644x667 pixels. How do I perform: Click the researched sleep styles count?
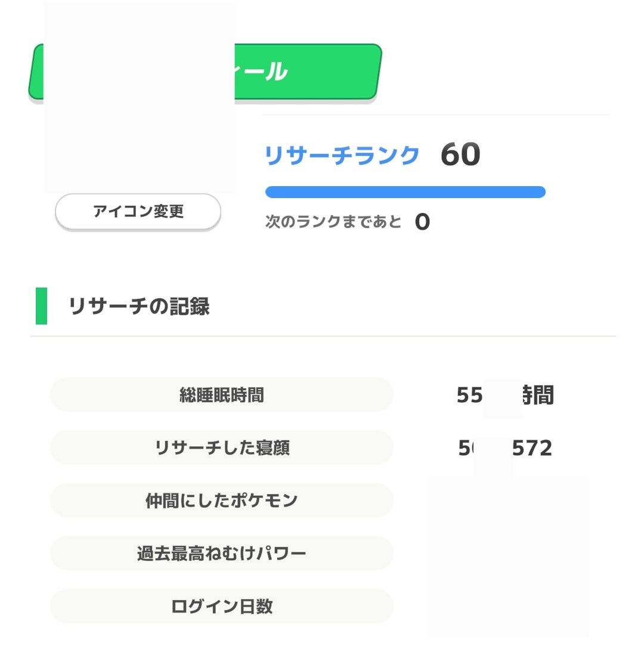tap(504, 448)
